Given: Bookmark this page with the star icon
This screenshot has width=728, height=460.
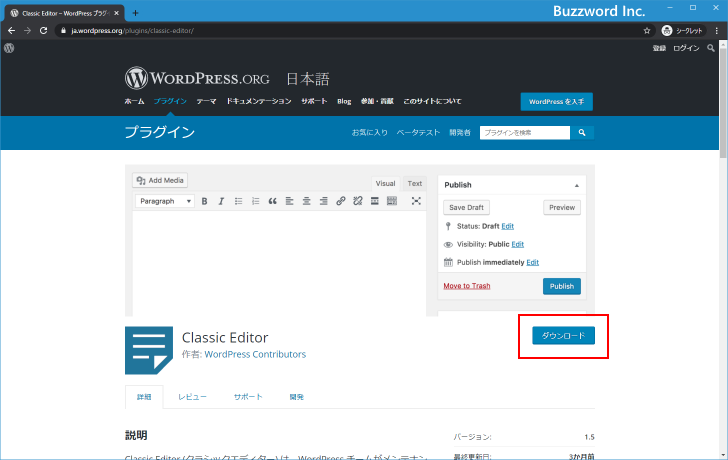Looking at the screenshot, I should [647, 31].
